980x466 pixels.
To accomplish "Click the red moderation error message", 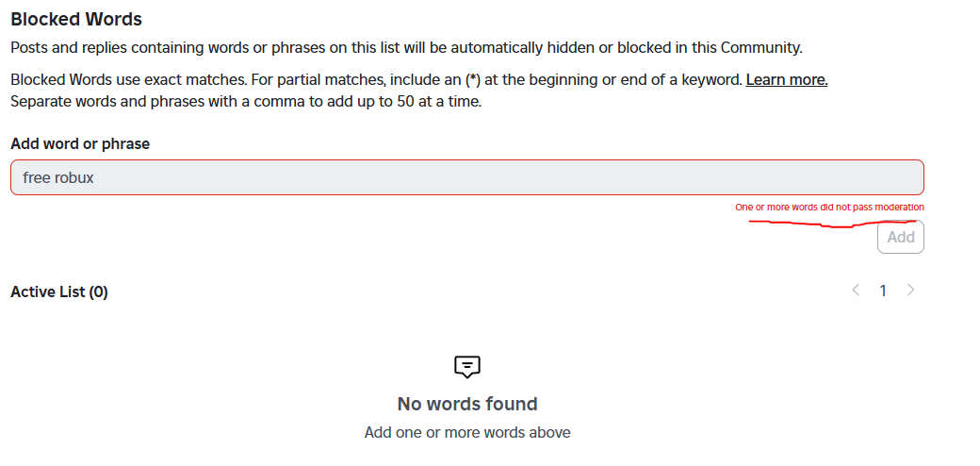I will click(x=829, y=207).
